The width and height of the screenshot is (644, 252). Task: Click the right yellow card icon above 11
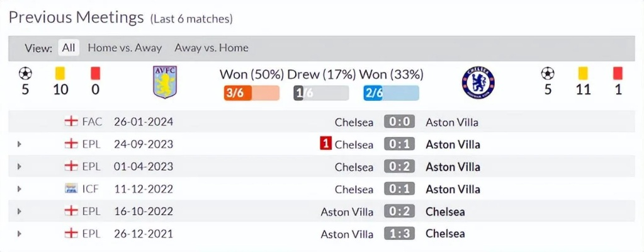click(583, 73)
